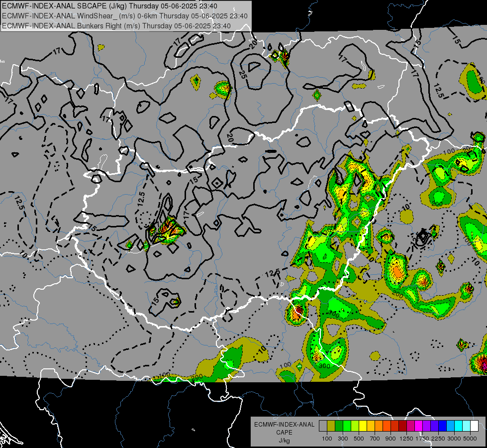Click the legend tick label 500
The height and width of the screenshot is (448, 487).
pos(359,439)
